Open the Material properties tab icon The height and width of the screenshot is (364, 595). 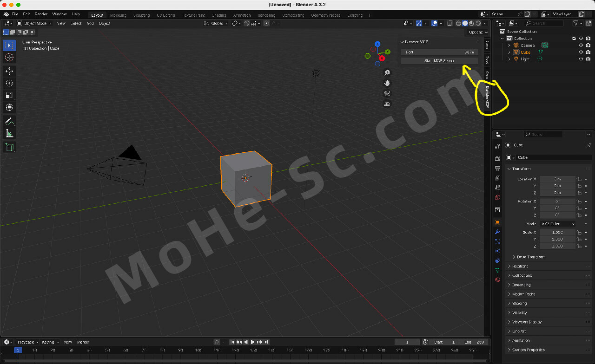pos(497,279)
